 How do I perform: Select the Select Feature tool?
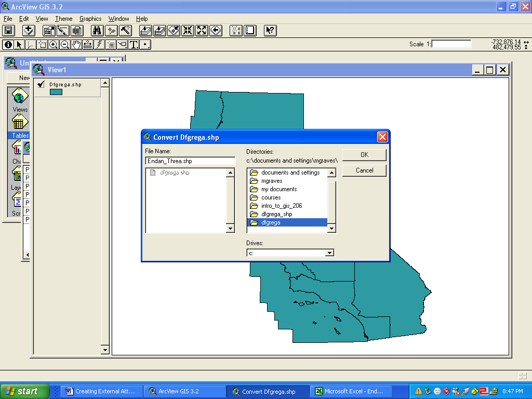[x=42, y=45]
